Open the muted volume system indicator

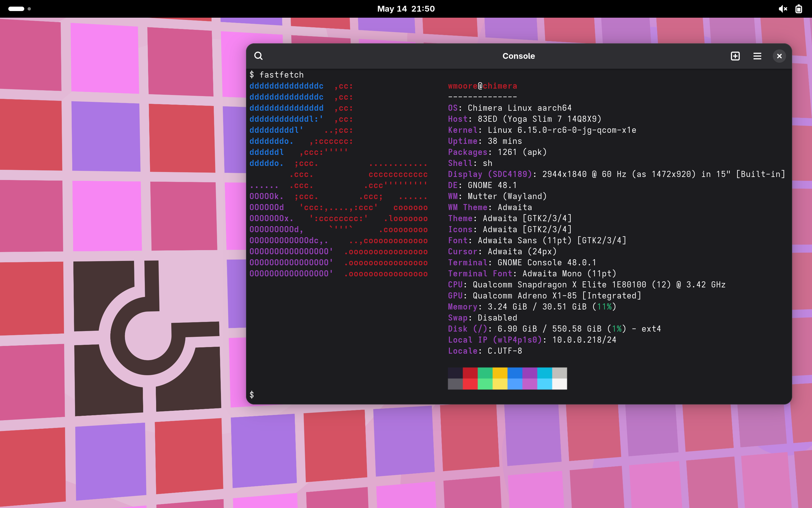click(783, 9)
